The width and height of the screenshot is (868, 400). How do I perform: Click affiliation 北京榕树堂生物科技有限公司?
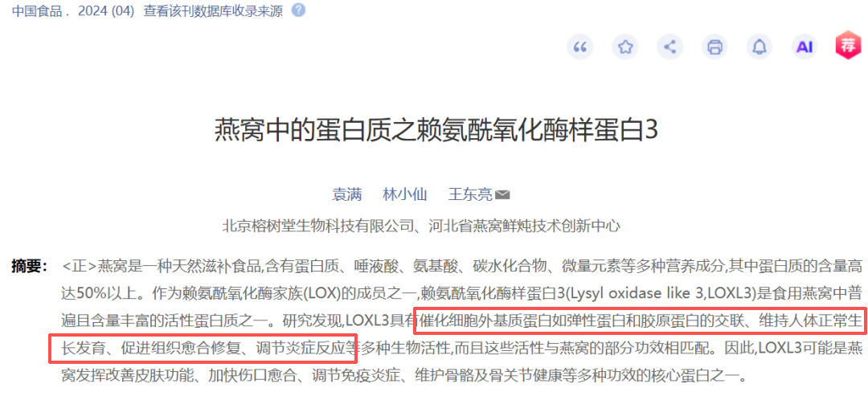click(x=318, y=225)
